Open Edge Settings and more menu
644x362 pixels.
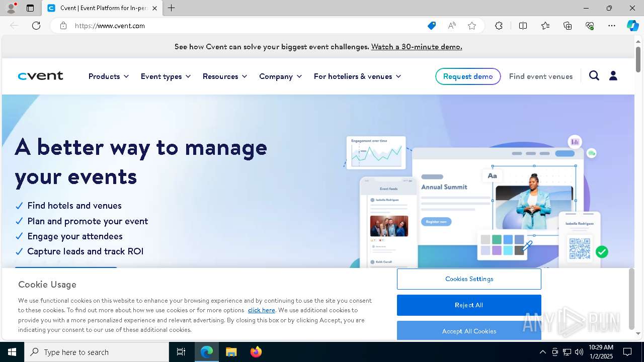[612, 26]
